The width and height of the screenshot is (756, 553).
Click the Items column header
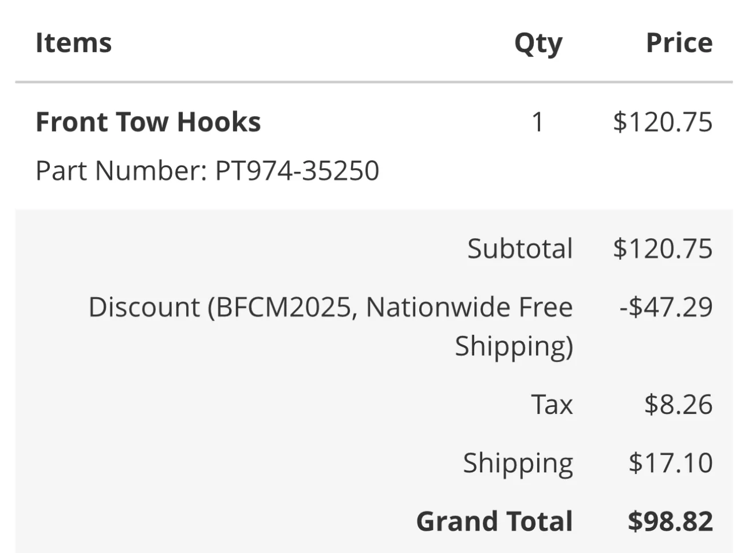(x=73, y=43)
